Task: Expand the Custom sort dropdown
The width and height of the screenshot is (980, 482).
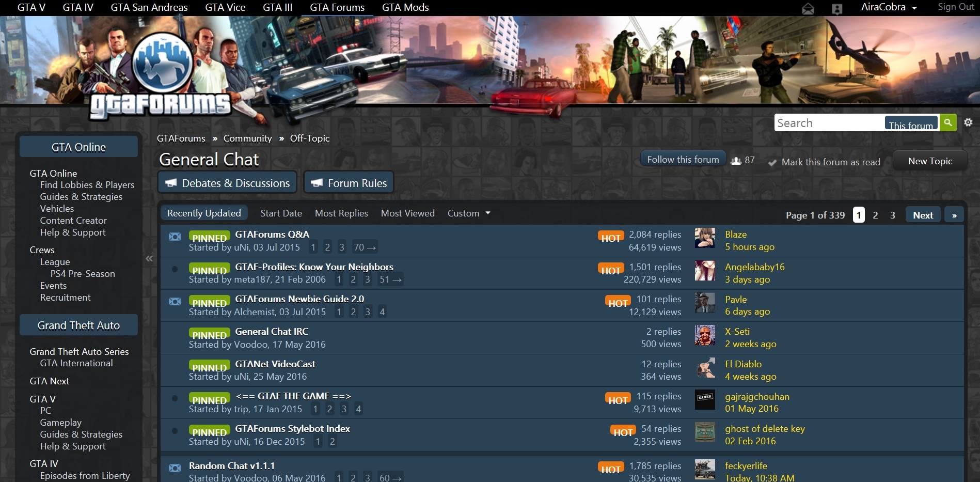Action: (469, 213)
